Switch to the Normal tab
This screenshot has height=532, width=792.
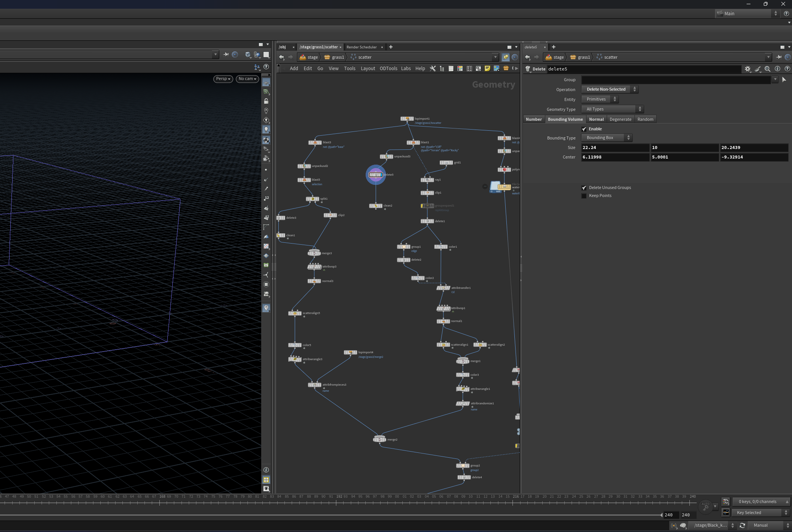pos(596,119)
